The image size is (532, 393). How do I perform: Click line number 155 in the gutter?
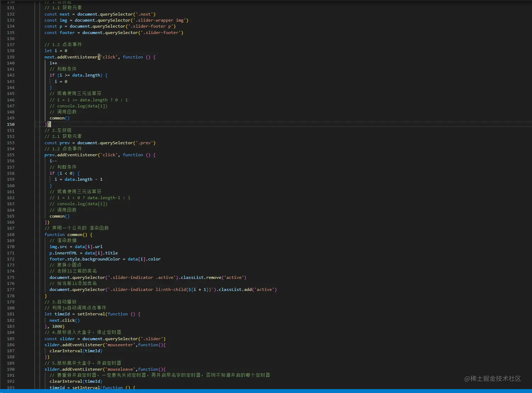[11, 155]
